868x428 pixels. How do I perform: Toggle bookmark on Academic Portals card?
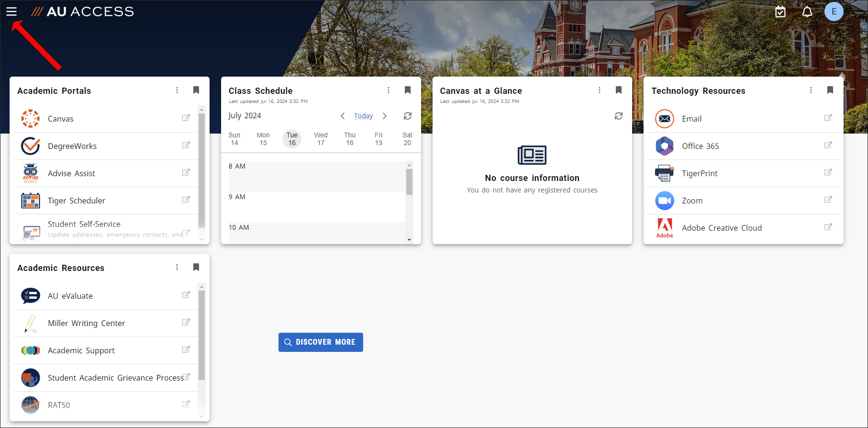pos(196,90)
